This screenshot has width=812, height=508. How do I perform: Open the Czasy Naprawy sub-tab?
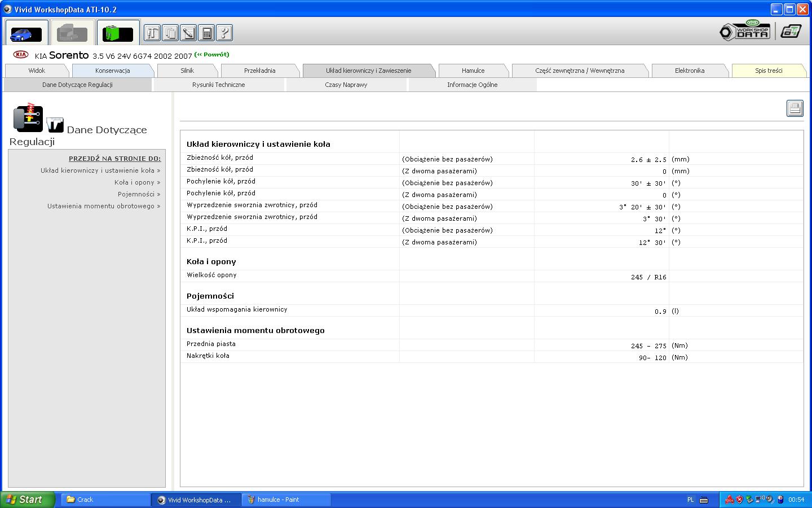click(346, 85)
